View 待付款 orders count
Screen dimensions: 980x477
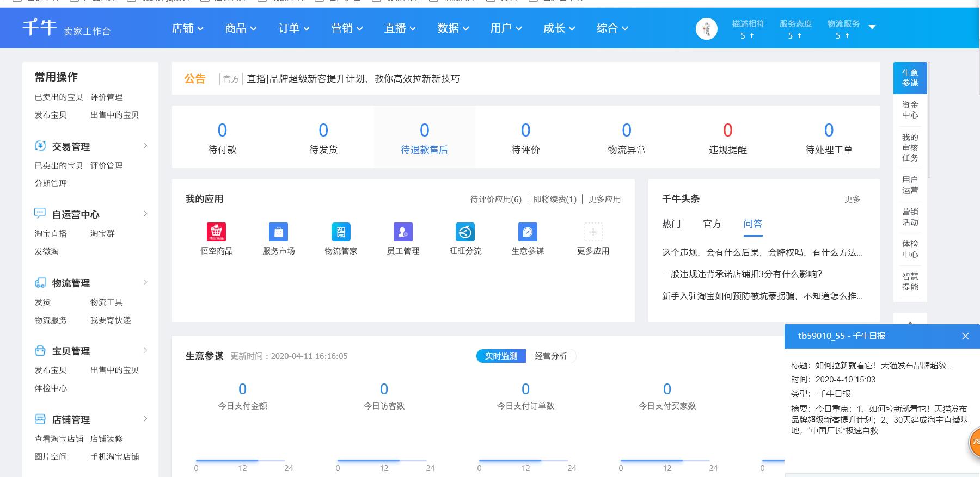222,138
